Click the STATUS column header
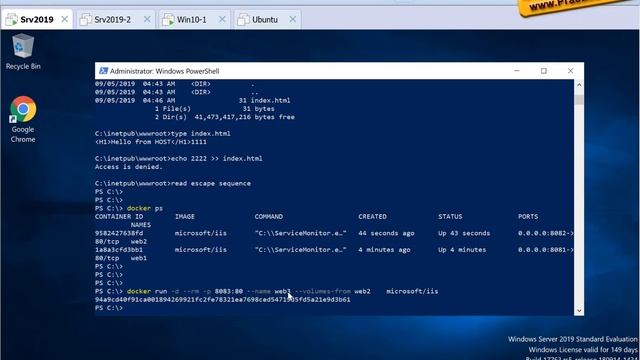640x360 pixels. point(450,216)
